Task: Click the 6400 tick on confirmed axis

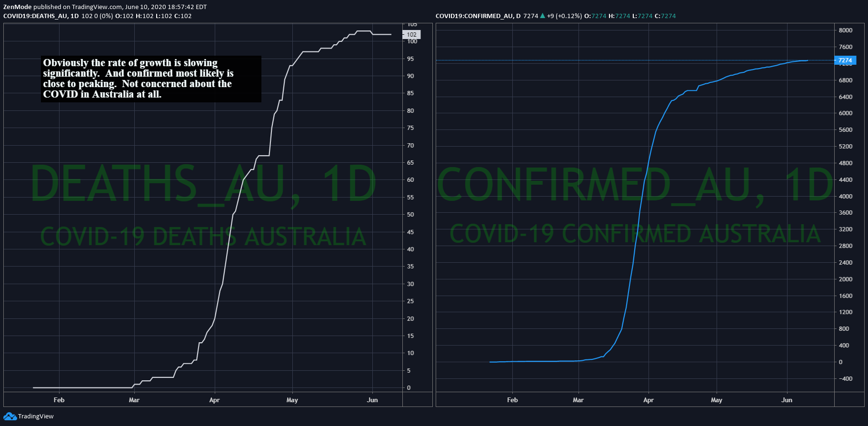Action: pos(846,97)
